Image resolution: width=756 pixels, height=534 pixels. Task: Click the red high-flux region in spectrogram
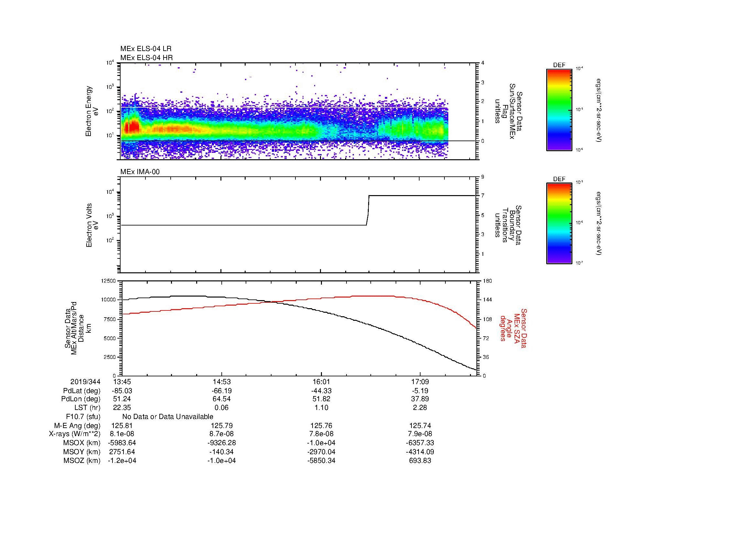(x=132, y=127)
